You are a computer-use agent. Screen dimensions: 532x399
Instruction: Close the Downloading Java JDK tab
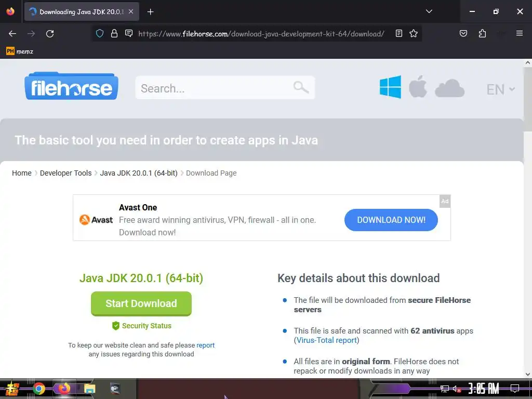click(x=131, y=11)
